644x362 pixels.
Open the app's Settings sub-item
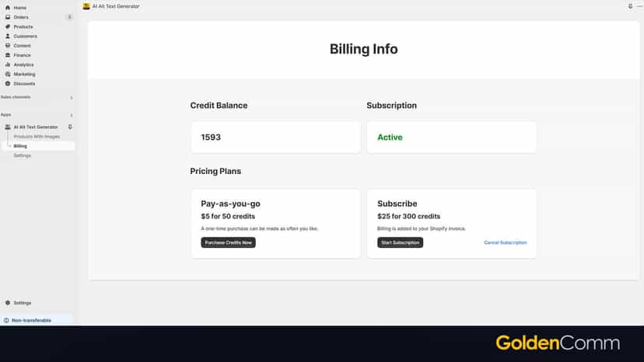pyautogui.click(x=23, y=155)
